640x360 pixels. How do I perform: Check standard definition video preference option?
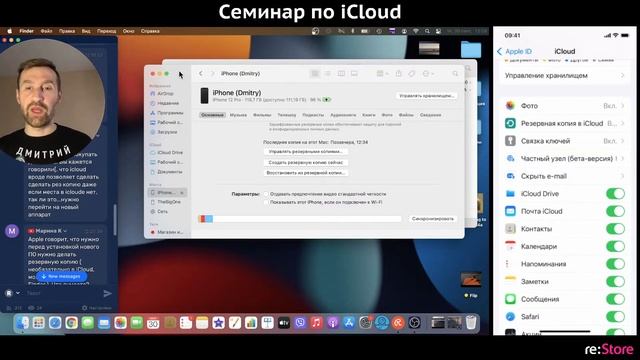(x=266, y=194)
